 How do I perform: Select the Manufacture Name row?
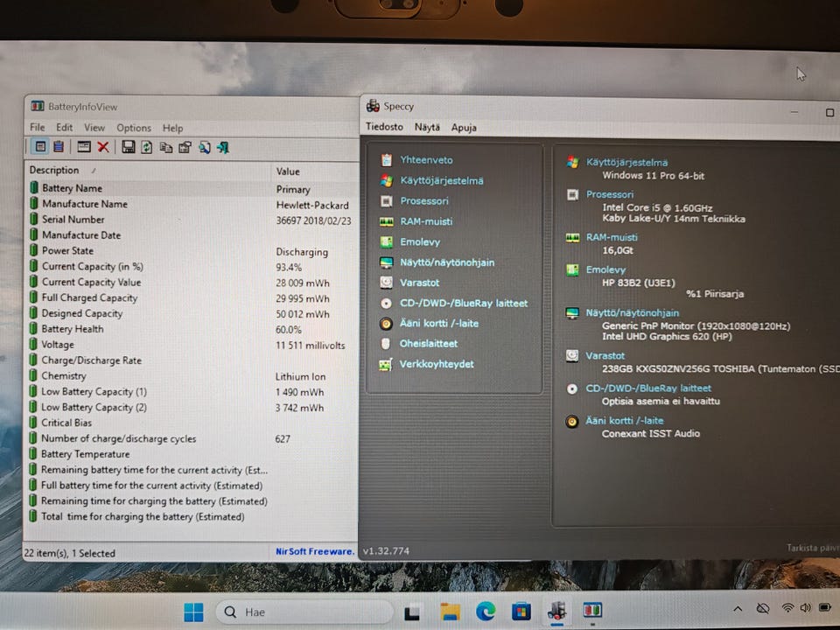click(x=192, y=204)
